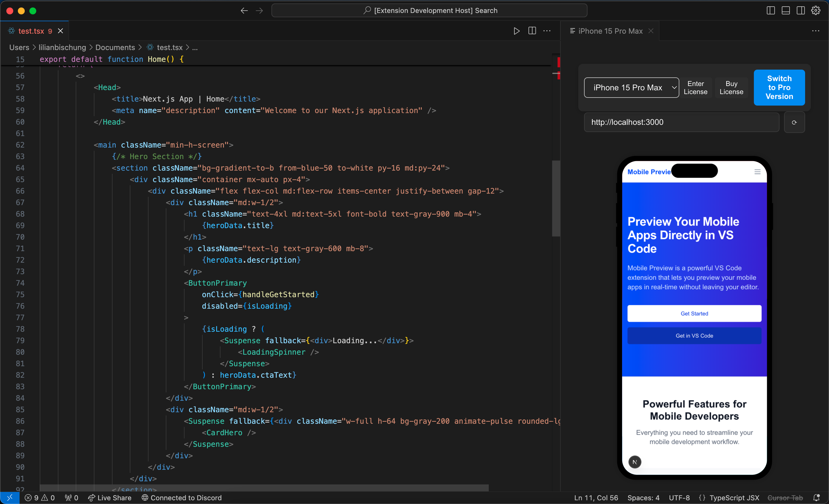Click Connected to Discord status item
Viewport: 829px width, 504px height.
[x=182, y=498]
